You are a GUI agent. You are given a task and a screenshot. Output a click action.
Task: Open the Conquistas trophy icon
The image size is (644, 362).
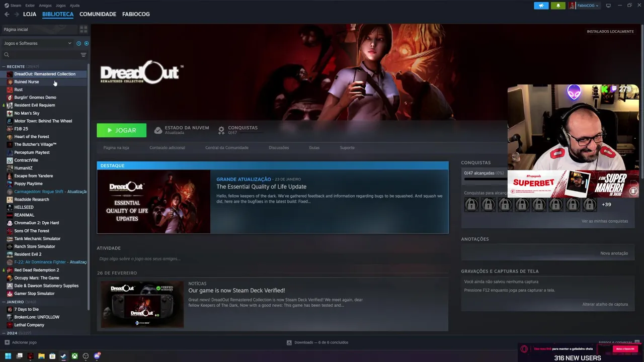(x=221, y=130)
